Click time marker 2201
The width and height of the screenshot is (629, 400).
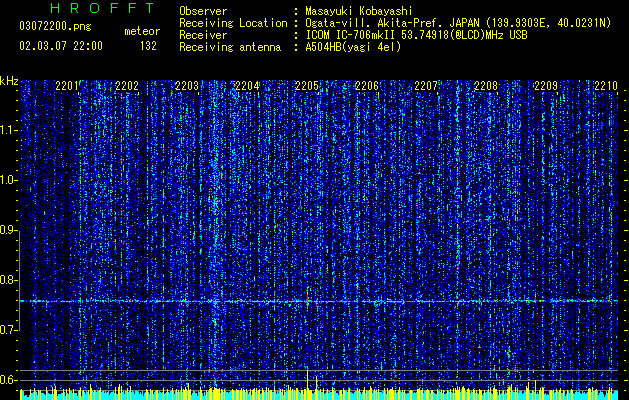[67, 85]
